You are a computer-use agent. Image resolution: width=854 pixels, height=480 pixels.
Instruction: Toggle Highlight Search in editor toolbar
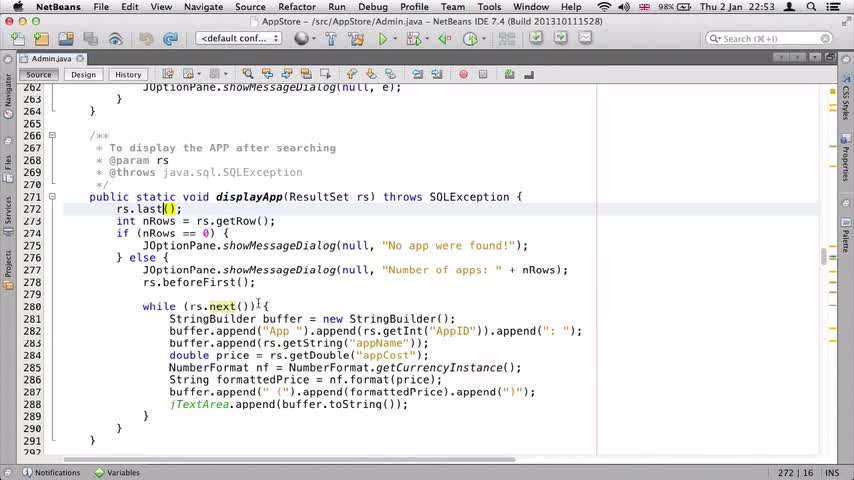click(306, 74)
